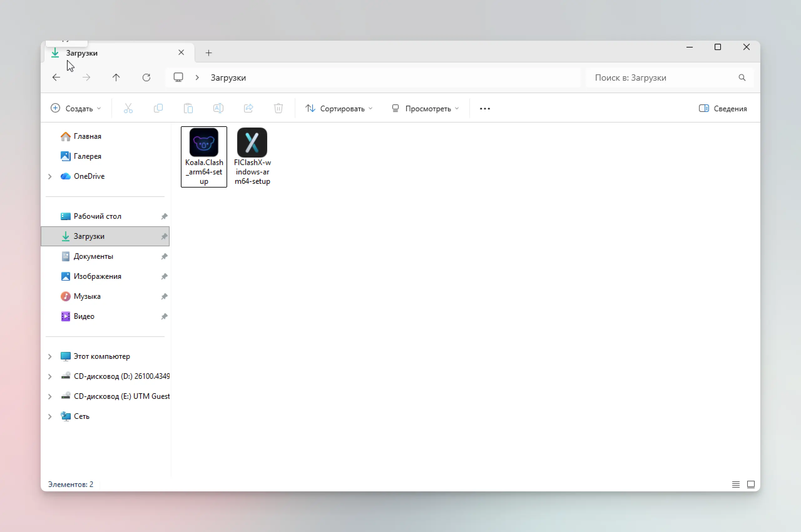Switch to large thumbnails view in status bar
The height and width of the screenshot is (532, 801).
click(751, 484)
